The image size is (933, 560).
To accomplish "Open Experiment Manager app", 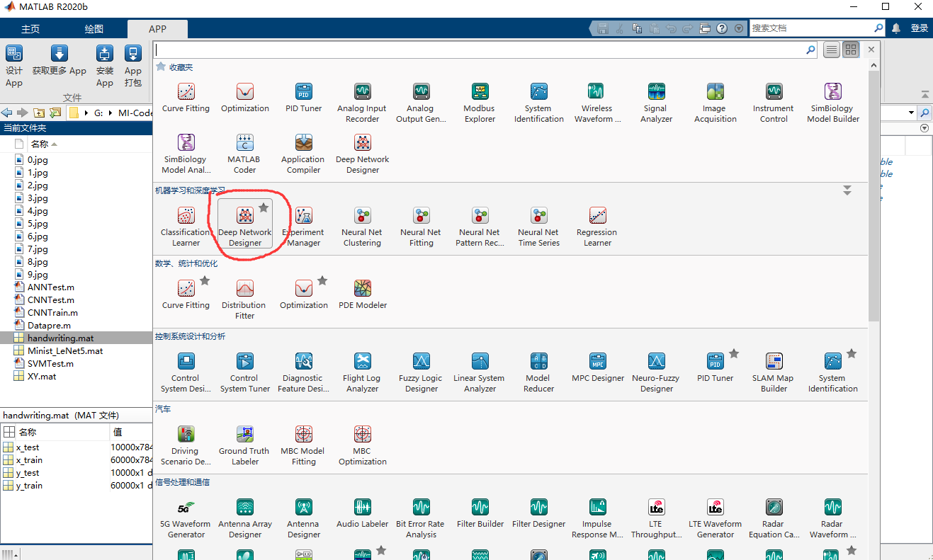I will tap(303, 227).
